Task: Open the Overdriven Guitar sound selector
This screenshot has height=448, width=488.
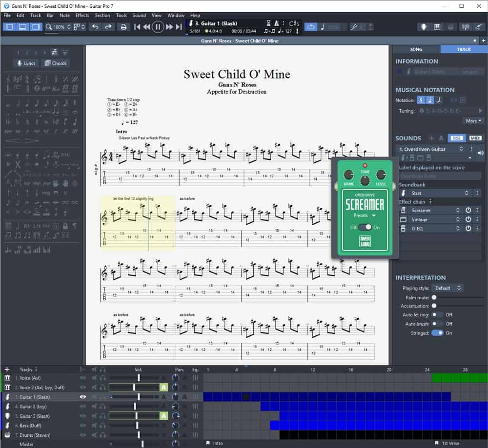Action: [x=431, y=149]
